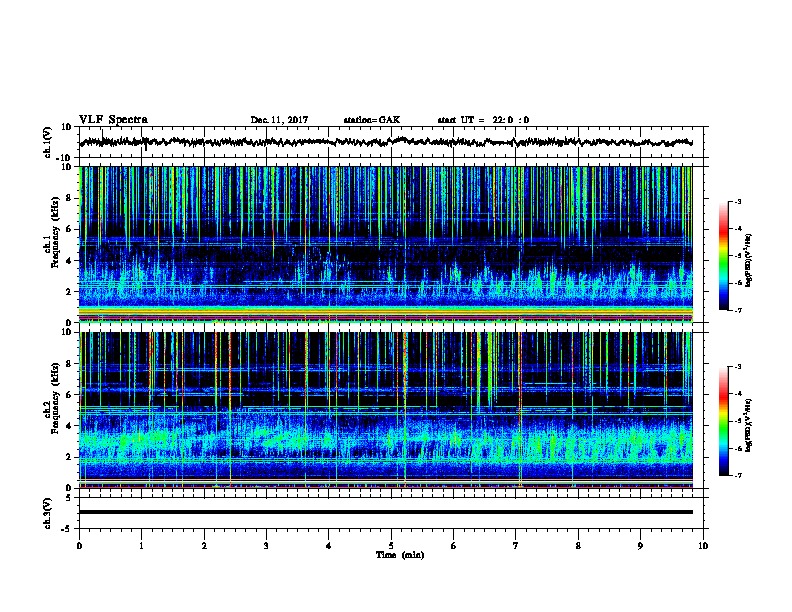Click the ch.1 spectrogram color scale bar
The height and width of the screenshot is (612, 792).
[724, 256]
